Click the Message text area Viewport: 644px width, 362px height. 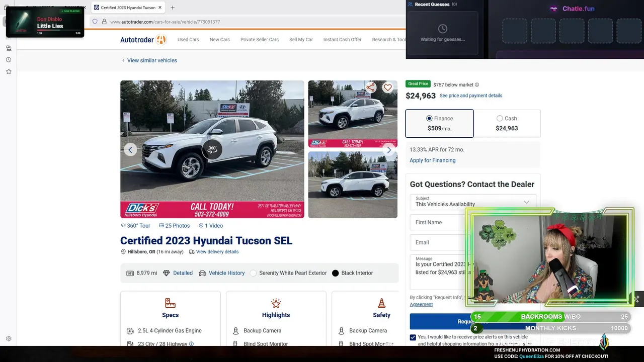(438, 272)
